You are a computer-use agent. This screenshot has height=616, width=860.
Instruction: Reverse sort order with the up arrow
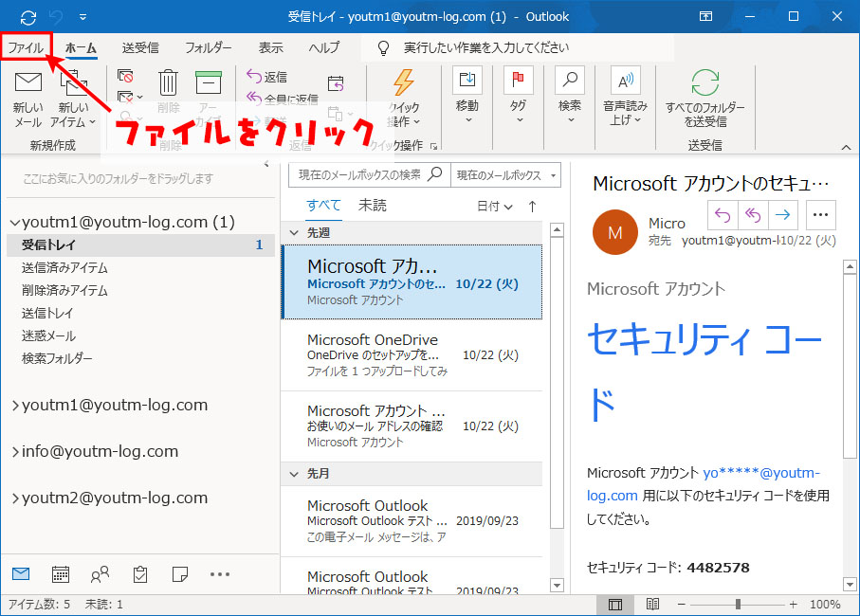532,207
